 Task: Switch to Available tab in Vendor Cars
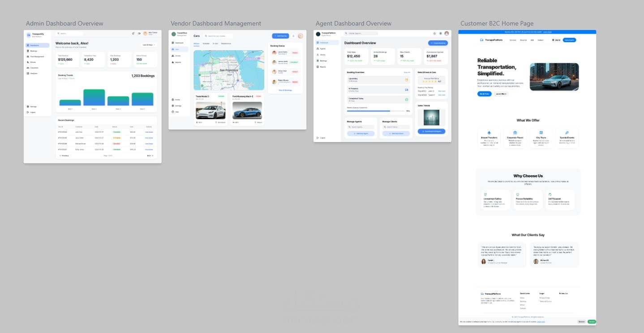tap(206, 43)
